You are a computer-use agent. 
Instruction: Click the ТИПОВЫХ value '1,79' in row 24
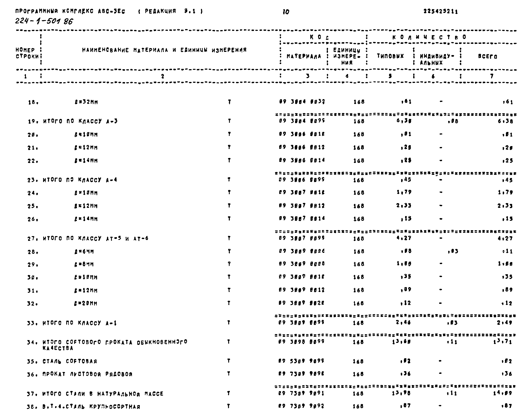pos(404,192)
